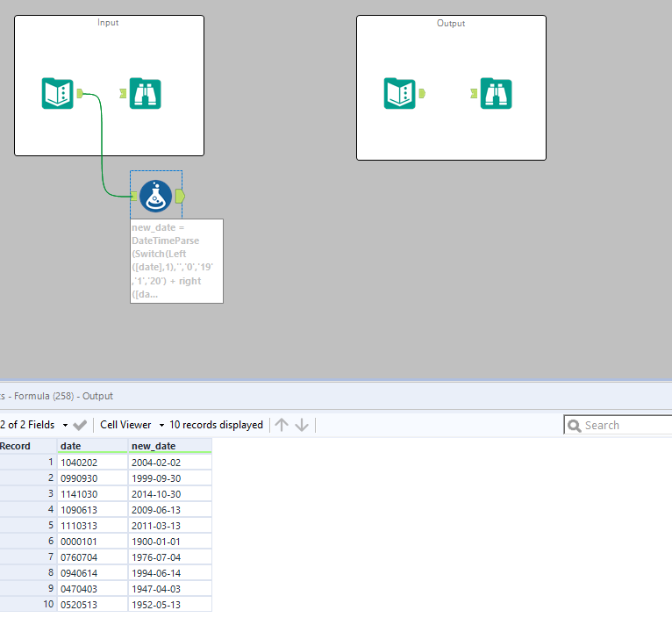Select new_date cell 2014-10-30

[x=170, y=494]
